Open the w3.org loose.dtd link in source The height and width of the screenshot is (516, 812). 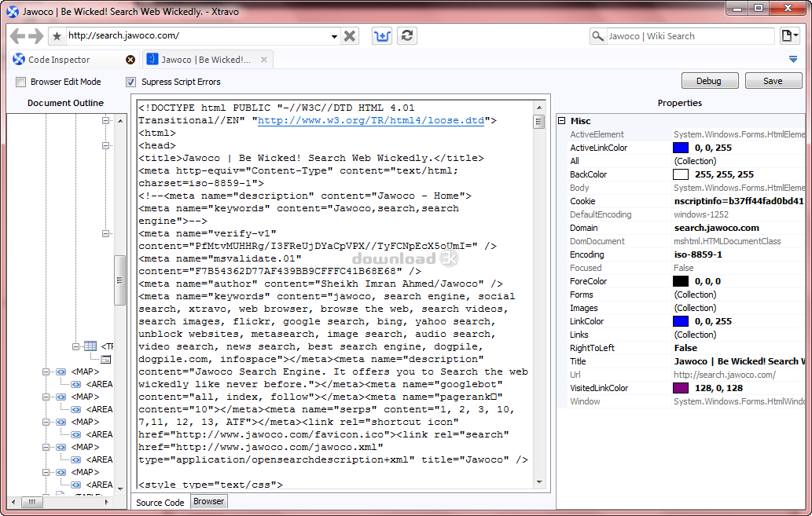point(371,120)
